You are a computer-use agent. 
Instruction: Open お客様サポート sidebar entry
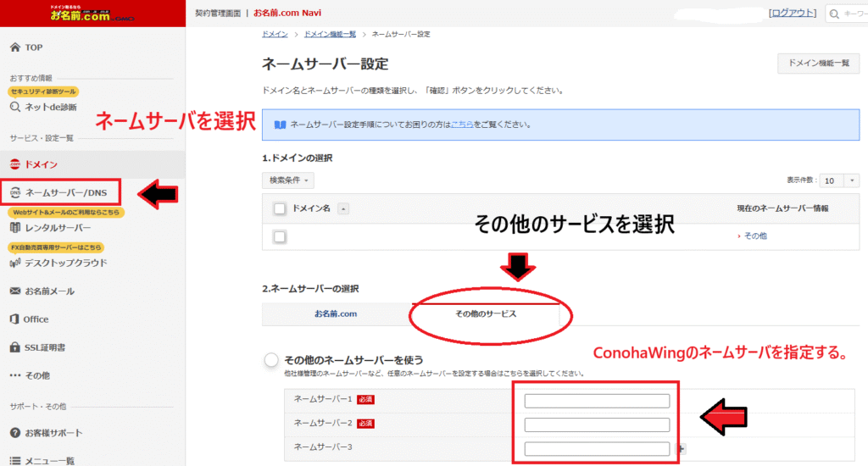pos(53,433)
